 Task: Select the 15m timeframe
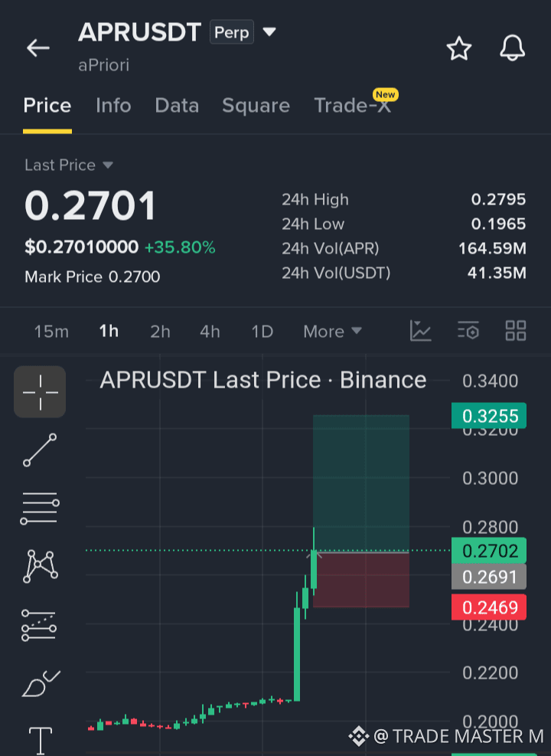(51, 332)
